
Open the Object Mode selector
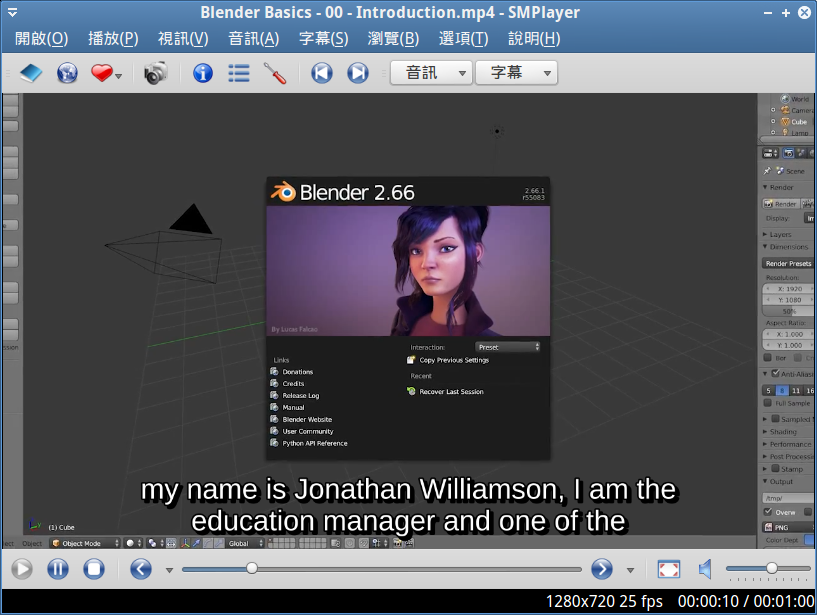point(85,543)
